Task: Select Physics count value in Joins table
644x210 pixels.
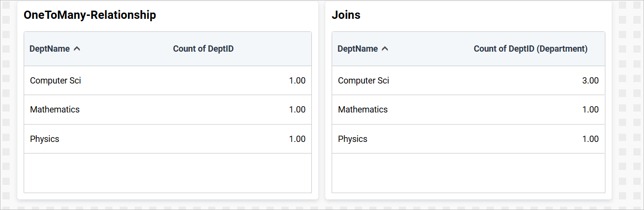Action: (590, 139)
